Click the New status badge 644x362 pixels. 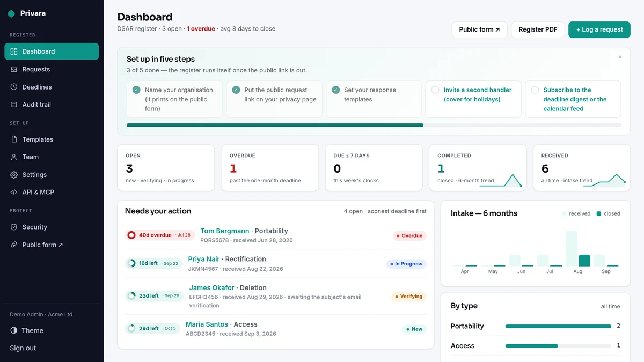415,329
